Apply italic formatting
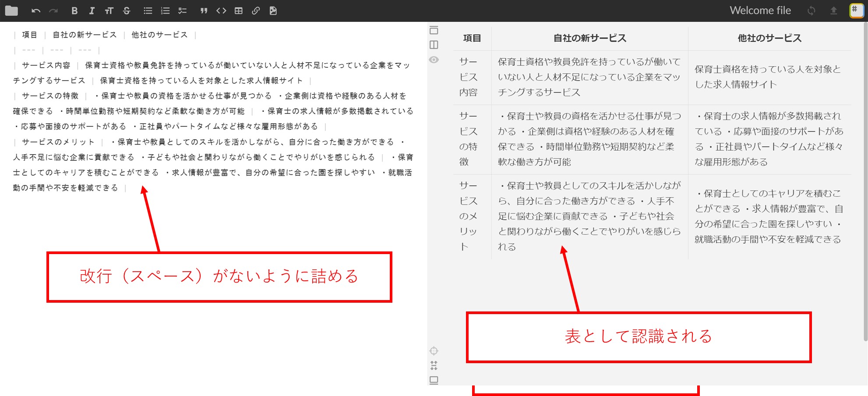 pyautogui.click(x=92, y=11)
